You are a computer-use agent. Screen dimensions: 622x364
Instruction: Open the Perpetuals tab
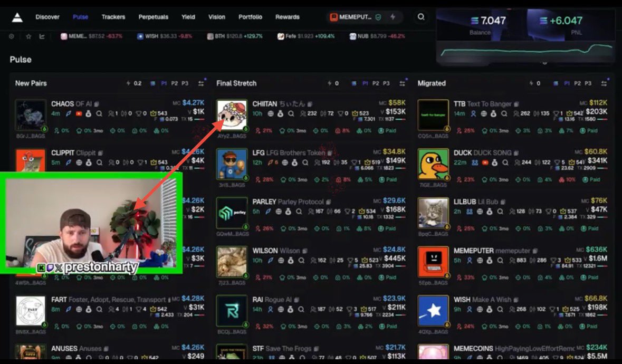pyautogui.click(x=154, y=17)
